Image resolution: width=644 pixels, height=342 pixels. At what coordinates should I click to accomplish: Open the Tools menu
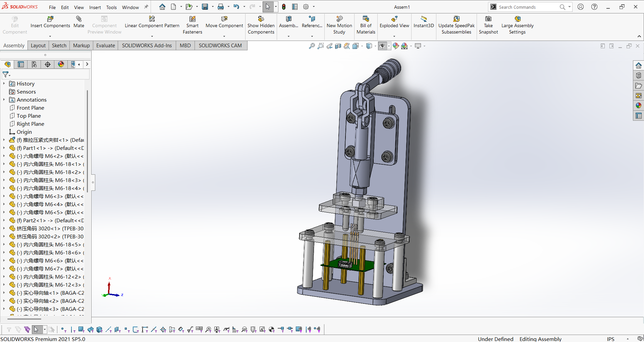coord(111,7)
